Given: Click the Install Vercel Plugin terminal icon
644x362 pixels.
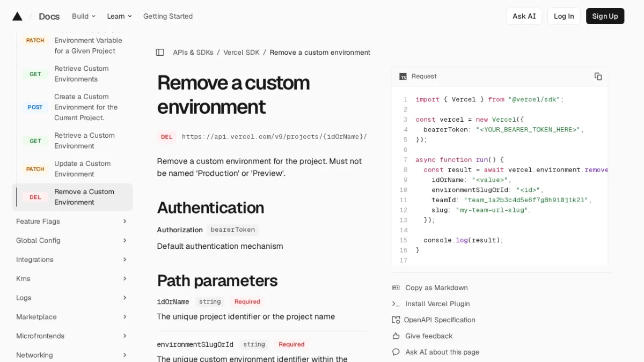Looking at the screenshot, I should coord(396,304).
